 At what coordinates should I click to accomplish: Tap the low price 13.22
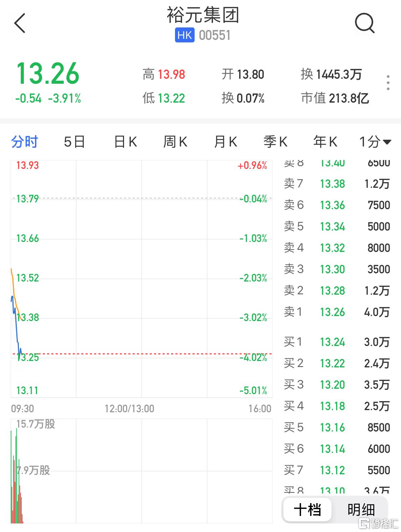click(x=171, y=98)
